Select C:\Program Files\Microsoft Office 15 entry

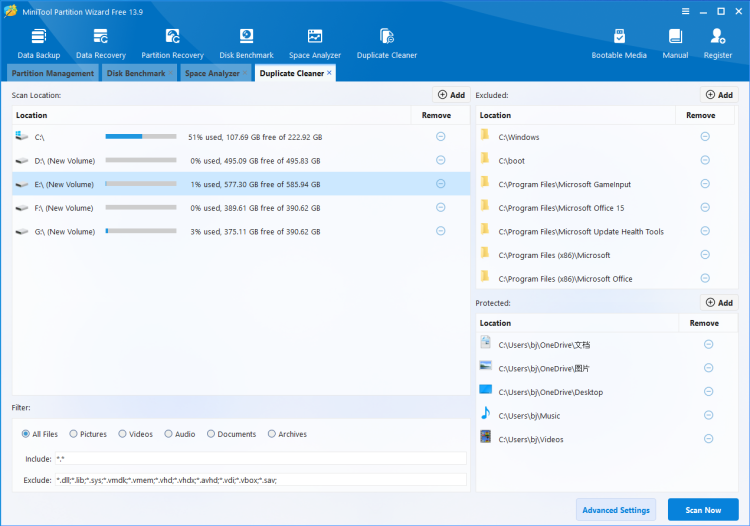pyautogui.click(x=605, y=208)
